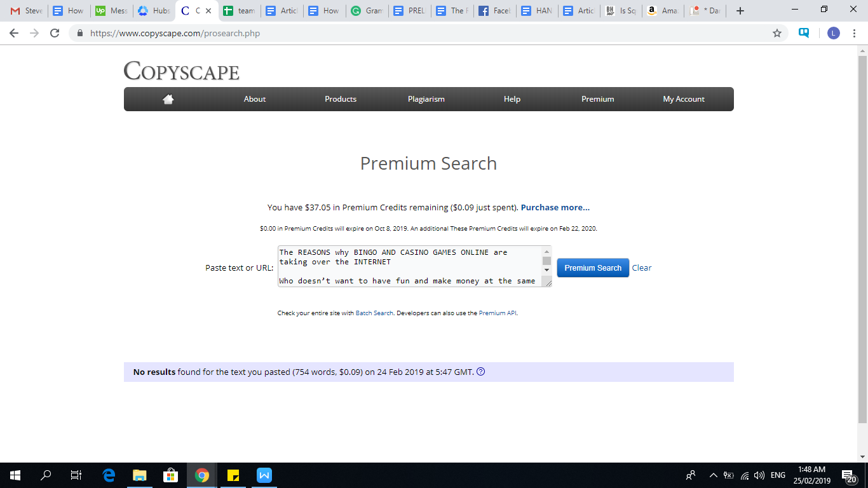The height and width of the screenshot is (488, 868).
Task: Open the About menu
Action: 255,99
